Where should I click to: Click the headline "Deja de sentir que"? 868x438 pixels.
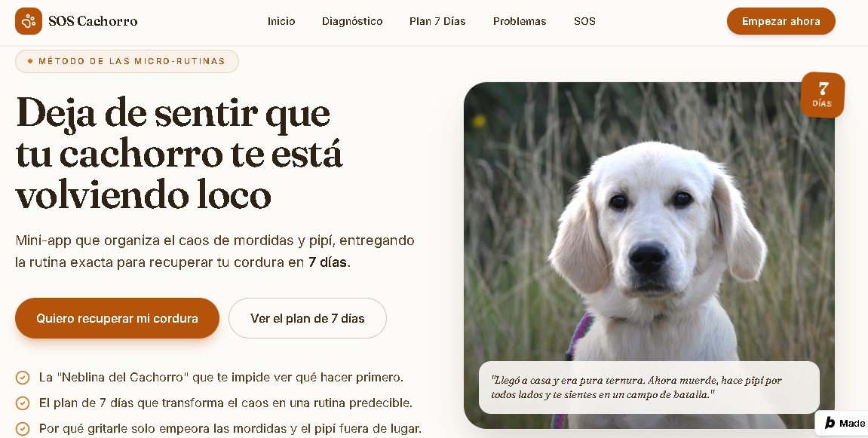(x=173, y=112)
